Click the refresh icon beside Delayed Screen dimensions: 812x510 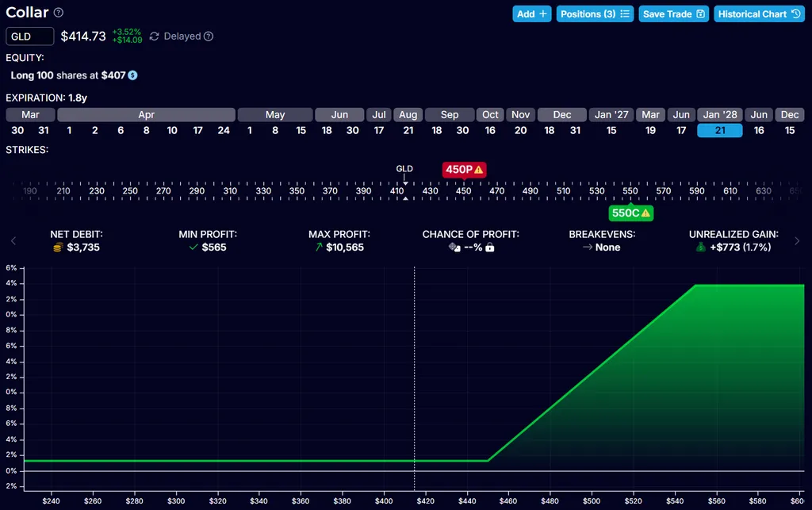(155, 36)
